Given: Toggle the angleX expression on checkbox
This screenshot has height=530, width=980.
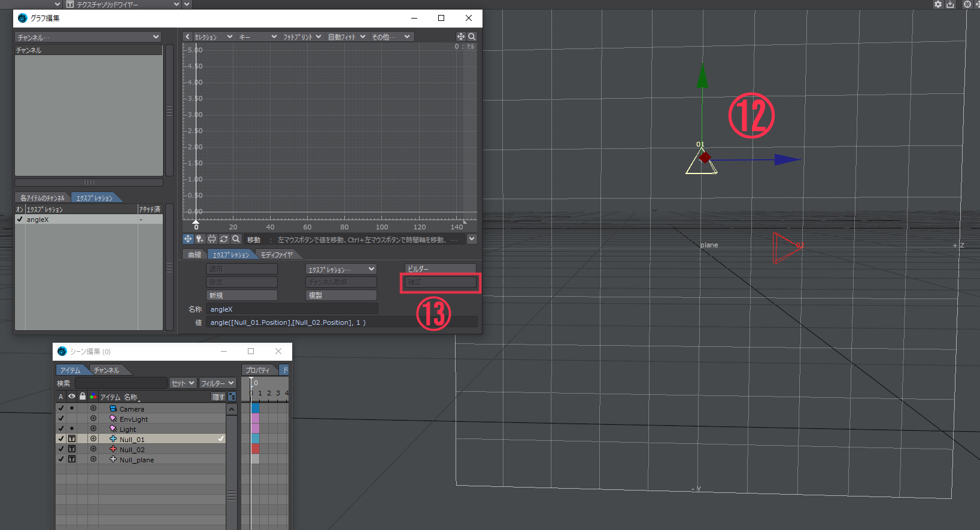Looking at the screenshot, I should pyautogui.click(x=20, y=219).
